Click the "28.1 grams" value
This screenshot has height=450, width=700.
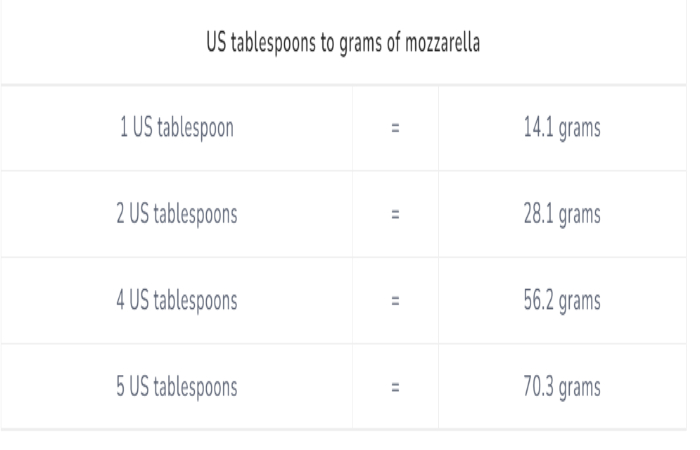[x=562, y=214]
